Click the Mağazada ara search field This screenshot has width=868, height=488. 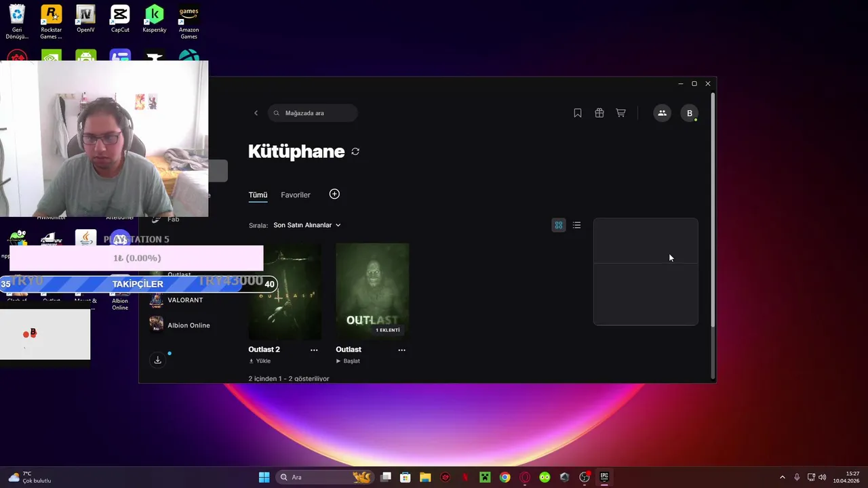click(313, 113)
